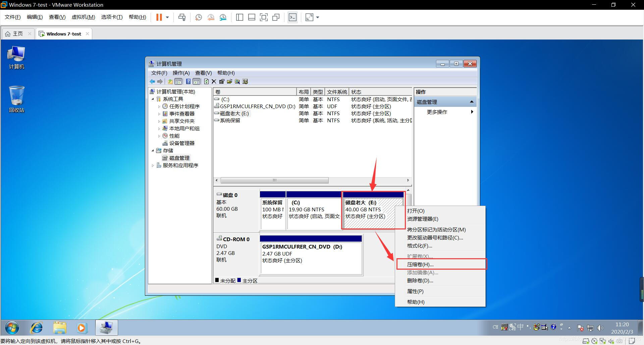Click the Up one level folder icon
The width and height of the screenshot is (644, 345).
pos(170,81)
